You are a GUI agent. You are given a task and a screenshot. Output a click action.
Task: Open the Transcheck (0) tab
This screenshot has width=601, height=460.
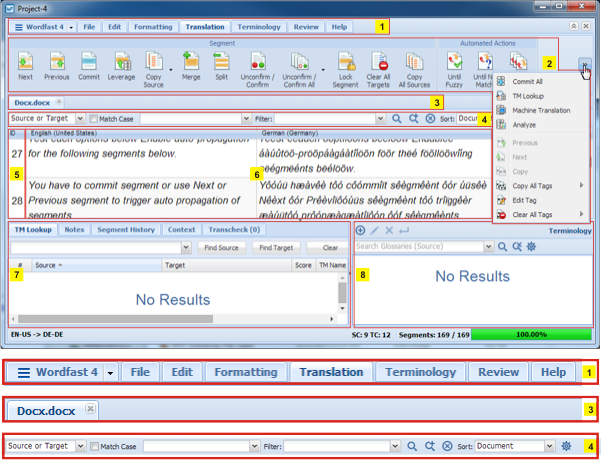point(234,230)
